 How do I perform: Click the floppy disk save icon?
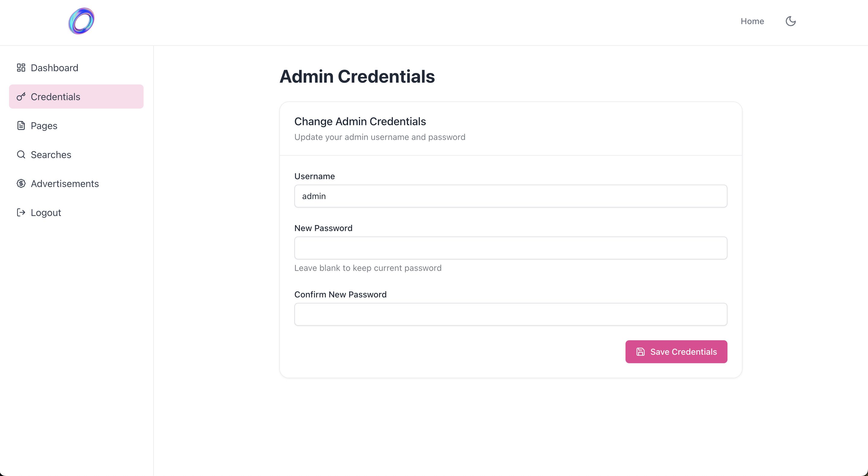coord(640,352)
